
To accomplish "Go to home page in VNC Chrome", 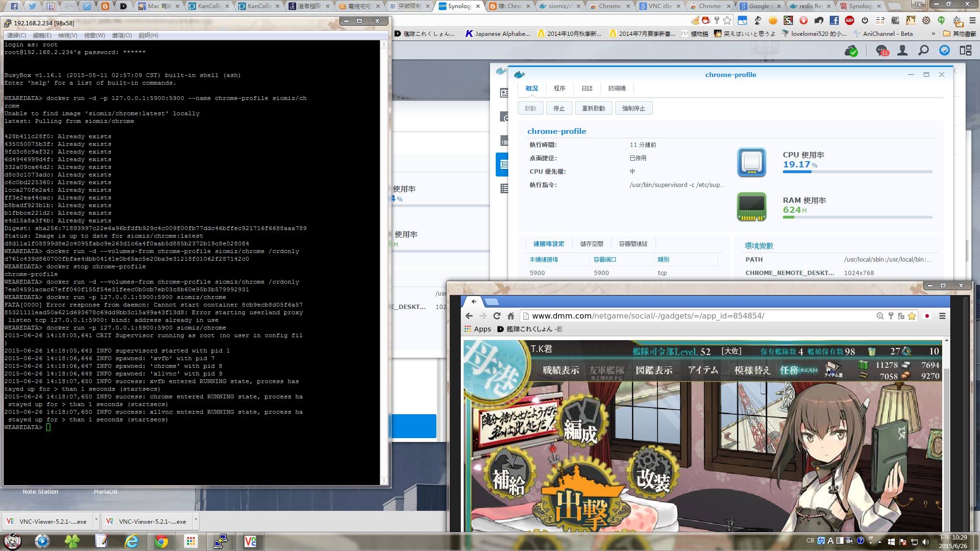I will coord(511,316).
